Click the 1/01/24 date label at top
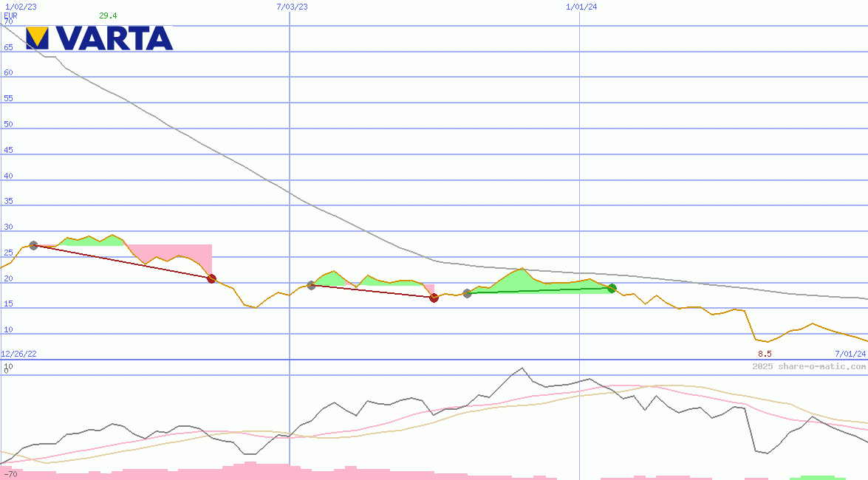The image size is (868, 480). click(581, 7)
